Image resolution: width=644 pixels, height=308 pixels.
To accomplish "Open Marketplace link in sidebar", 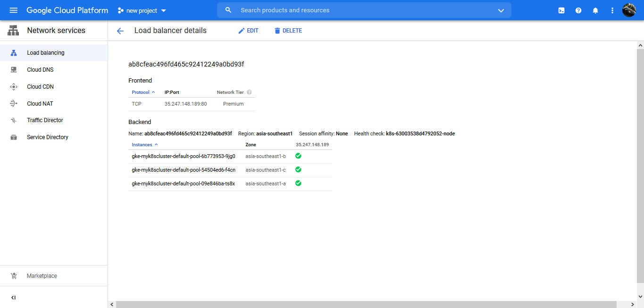I will coord(42,276).
